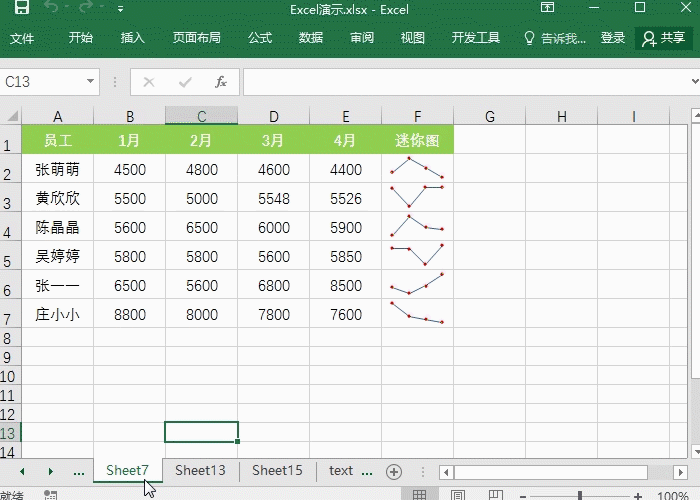This screenshot has height=500, width=700.
Task: Open Customize Quick Access Toolbar dropdown
Action: pyautogui.click(x=121, y=9)
